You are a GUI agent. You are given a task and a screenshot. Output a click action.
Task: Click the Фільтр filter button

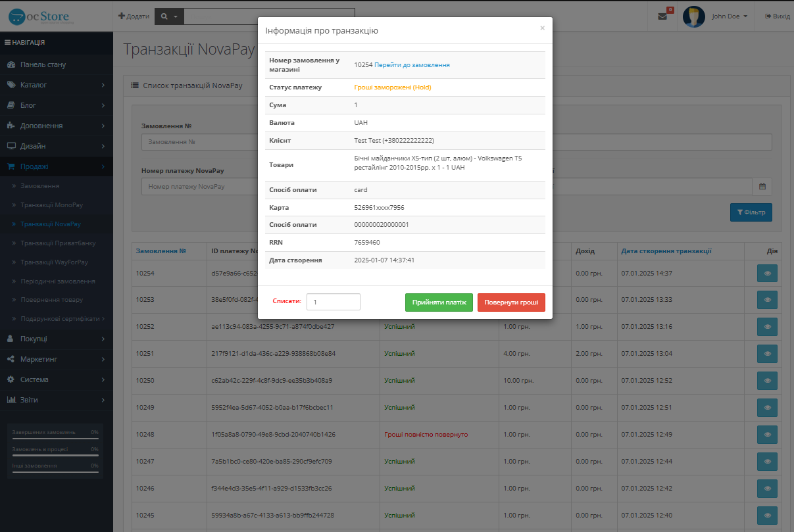pyautogui.click(x=751, y=212)
